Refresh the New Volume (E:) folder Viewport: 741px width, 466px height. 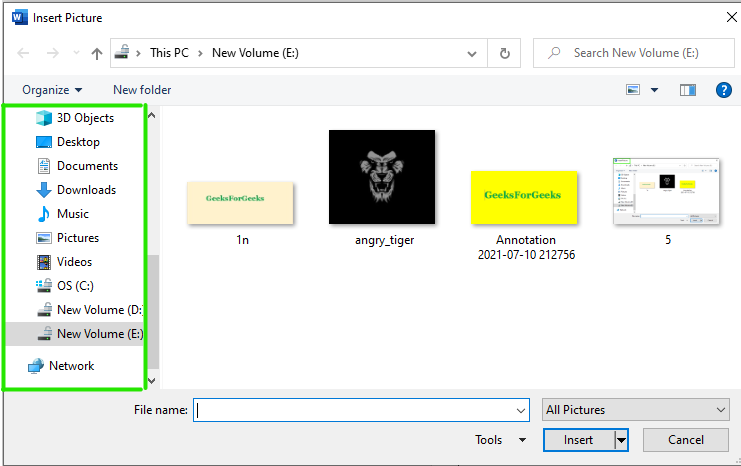[505, 53]
